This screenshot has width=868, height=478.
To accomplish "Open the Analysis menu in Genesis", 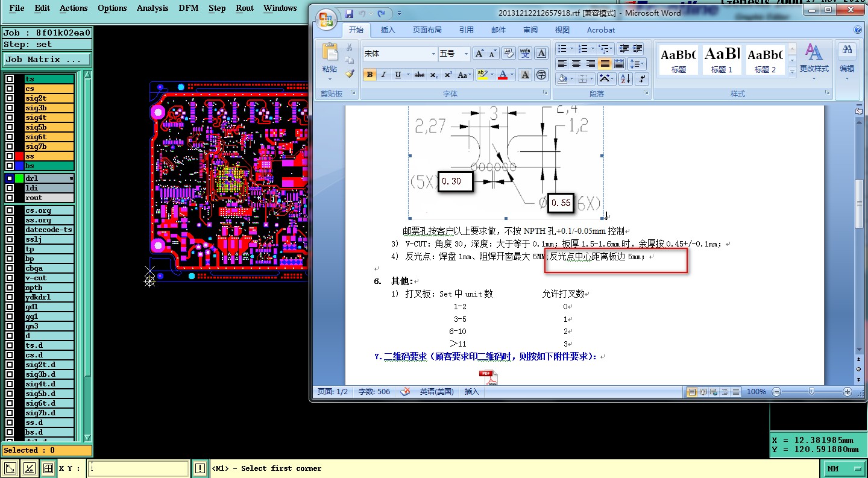I will coord(153,8).
